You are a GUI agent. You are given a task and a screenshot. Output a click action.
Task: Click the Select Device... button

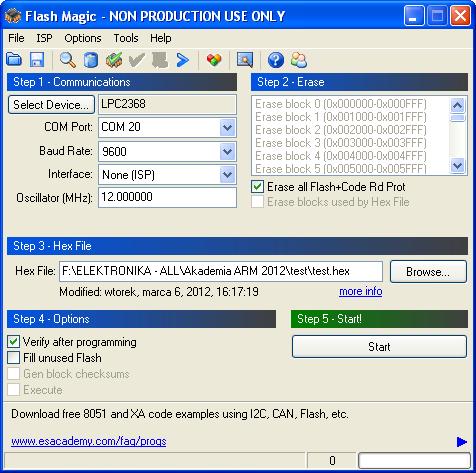[51, 105]
